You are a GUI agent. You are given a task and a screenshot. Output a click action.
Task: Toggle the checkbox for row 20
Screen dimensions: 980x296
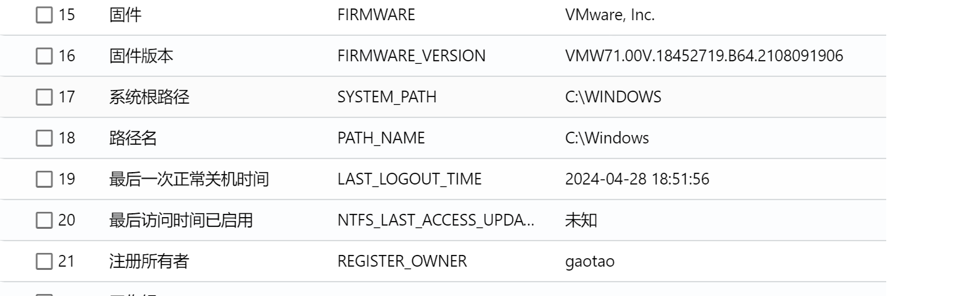tap(44, 221)
